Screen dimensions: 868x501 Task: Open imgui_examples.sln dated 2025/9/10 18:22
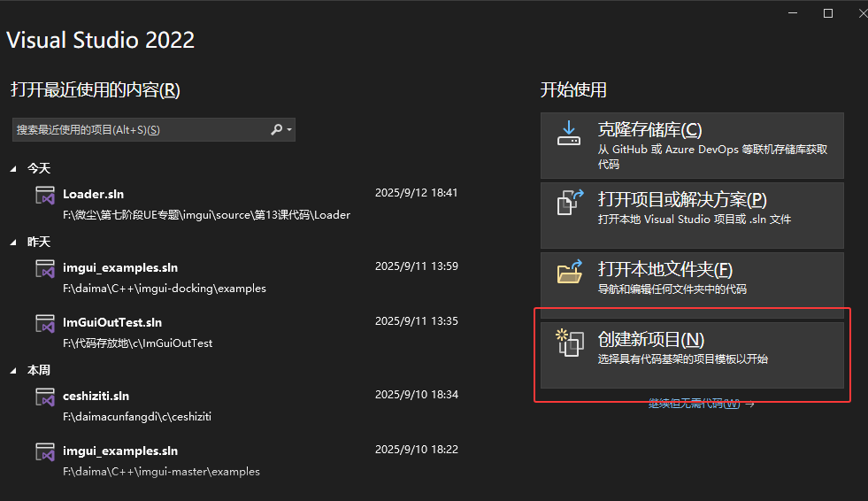(x=120, y=451)
